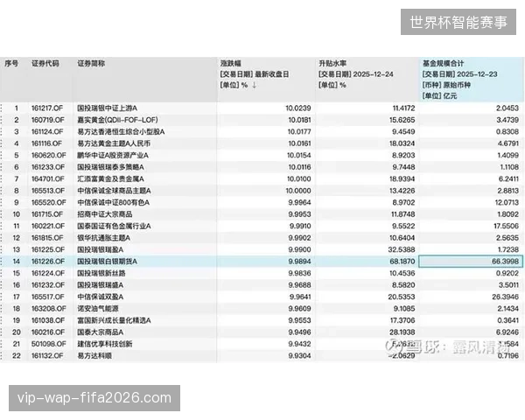Select the code cell 161232.OF

(48, 285)
